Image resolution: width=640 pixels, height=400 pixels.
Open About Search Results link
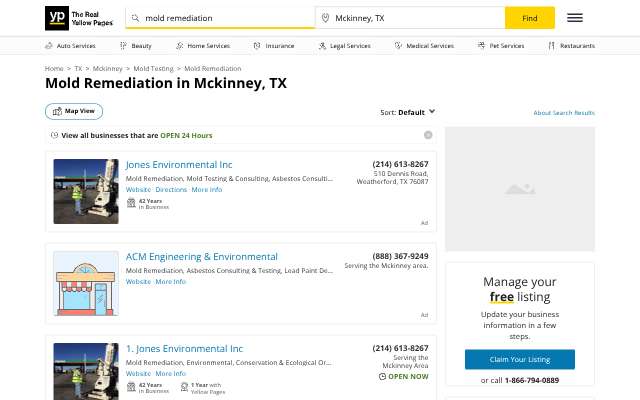(x=564, y=113)
